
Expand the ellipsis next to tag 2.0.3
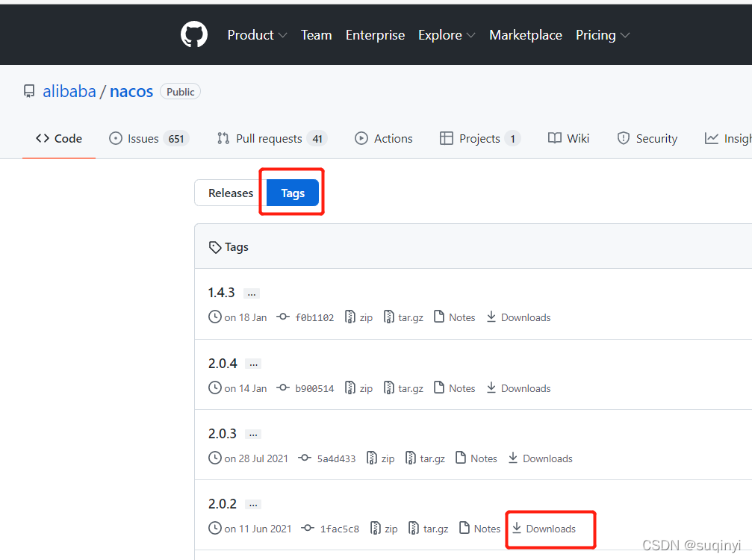click(253, 435)
